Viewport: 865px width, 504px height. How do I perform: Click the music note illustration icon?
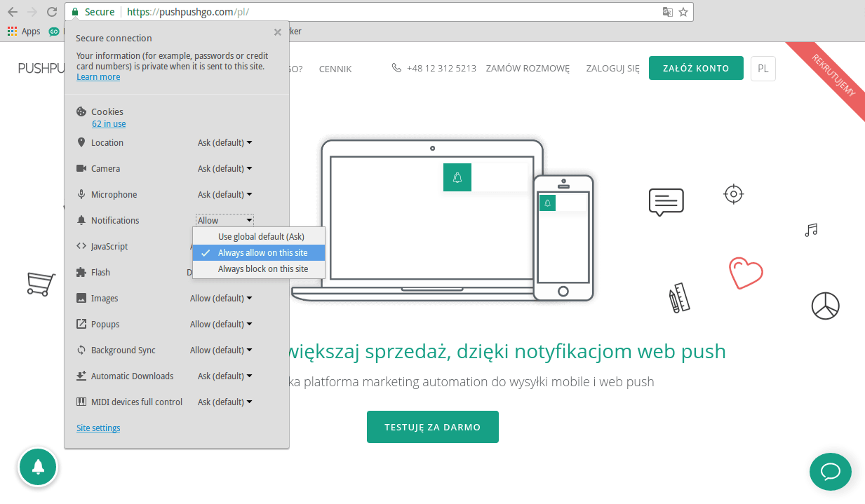(811, 230)
